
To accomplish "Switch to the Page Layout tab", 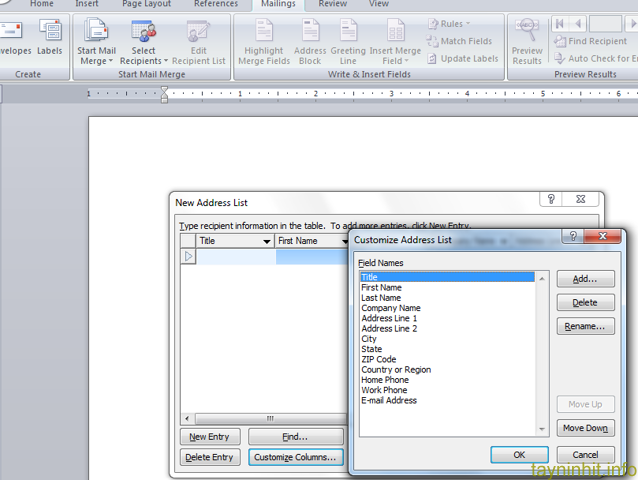I will tap(146, 4).
